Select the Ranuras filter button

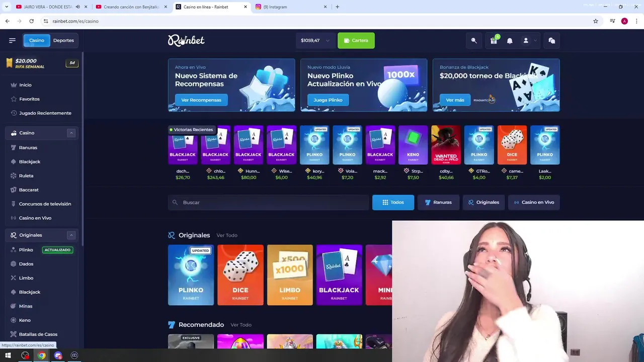(438, 202)
